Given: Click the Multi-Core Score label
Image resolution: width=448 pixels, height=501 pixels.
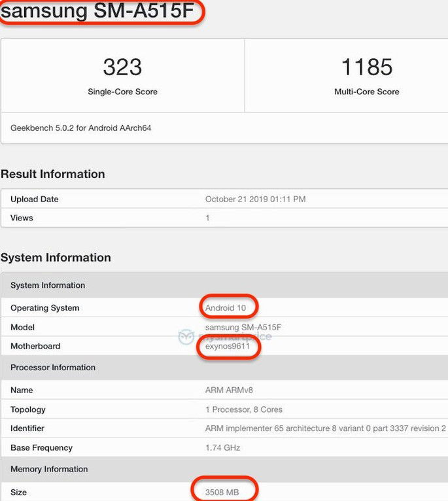Looking at the screenshot, I should (366, 92).
